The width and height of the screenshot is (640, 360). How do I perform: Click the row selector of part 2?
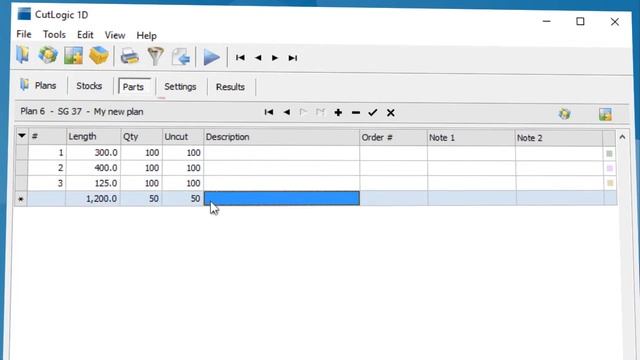click(22, 168)
